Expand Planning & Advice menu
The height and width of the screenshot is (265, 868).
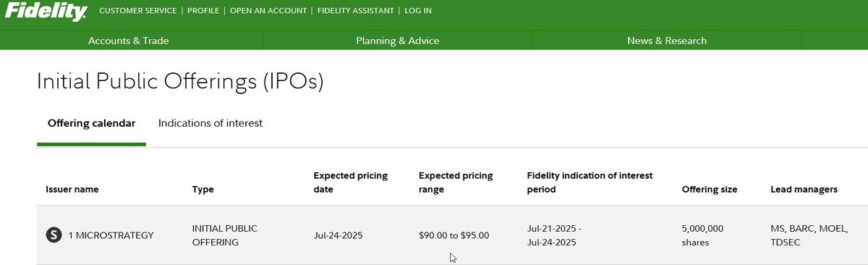[x=398, y=41]
